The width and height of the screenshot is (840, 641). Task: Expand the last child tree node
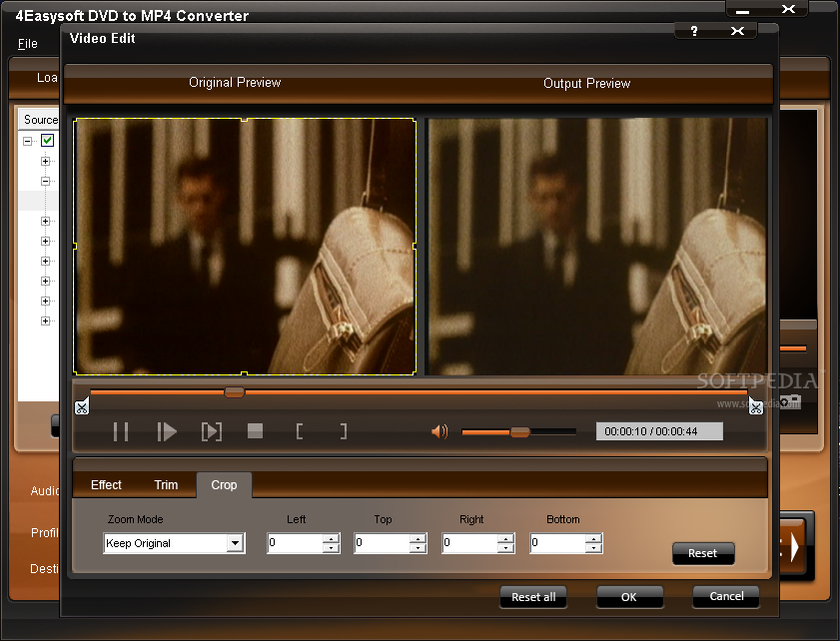(46, 320)
